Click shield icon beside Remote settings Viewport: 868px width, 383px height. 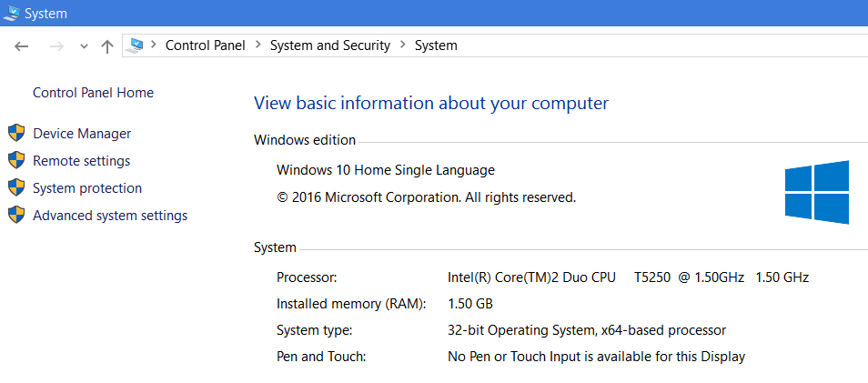(x=16, y=160)
